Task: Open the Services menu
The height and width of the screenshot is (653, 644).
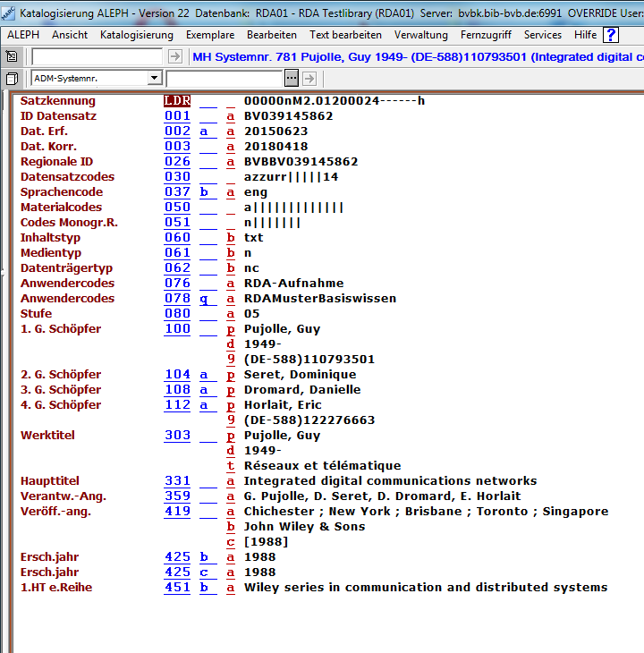Action: [543, 35]
